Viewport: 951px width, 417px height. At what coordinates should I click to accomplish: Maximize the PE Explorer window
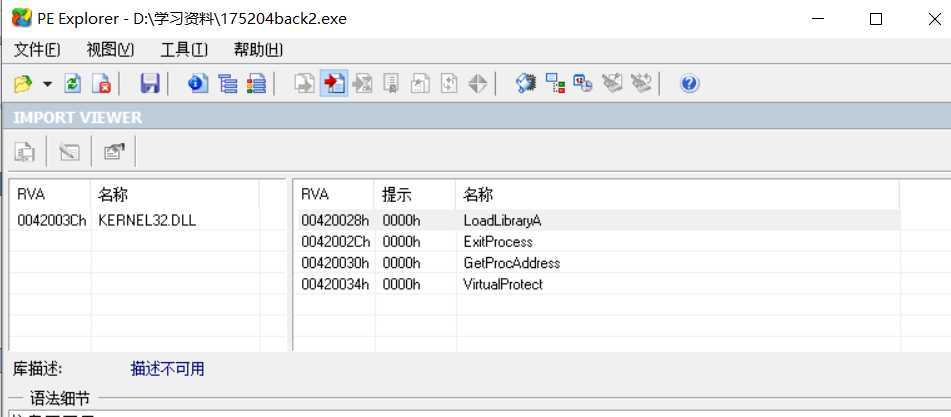point(876,19)
